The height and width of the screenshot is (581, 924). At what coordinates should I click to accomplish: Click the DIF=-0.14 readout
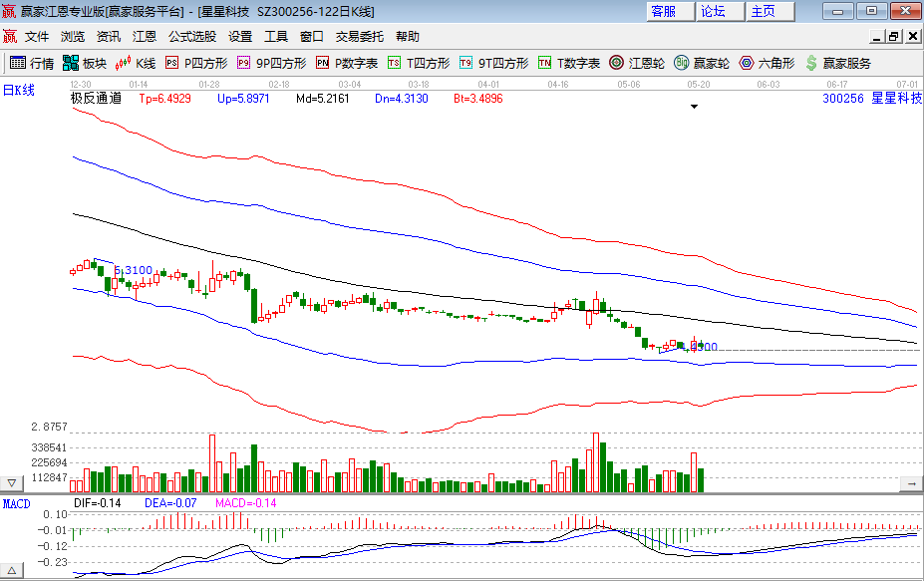coord(98,502)
